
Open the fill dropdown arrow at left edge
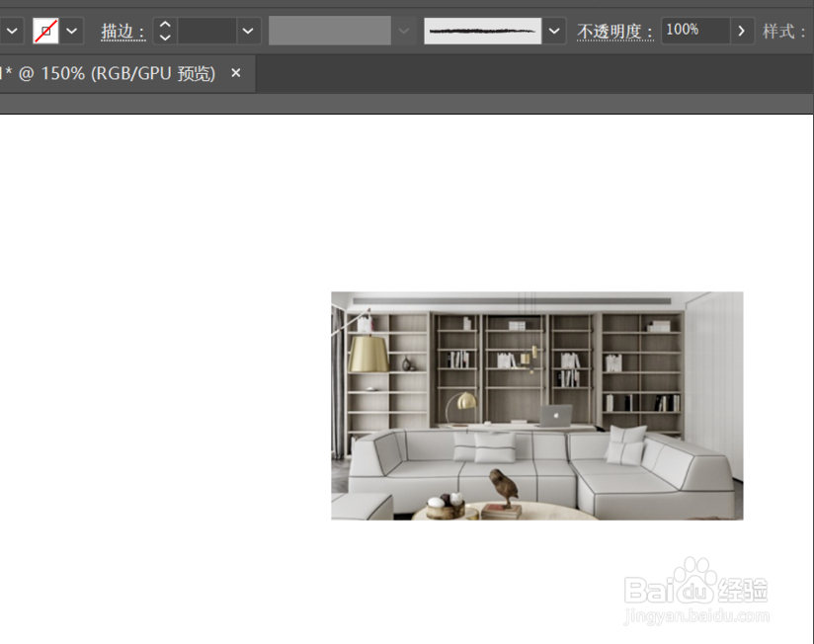pos(12,32)
